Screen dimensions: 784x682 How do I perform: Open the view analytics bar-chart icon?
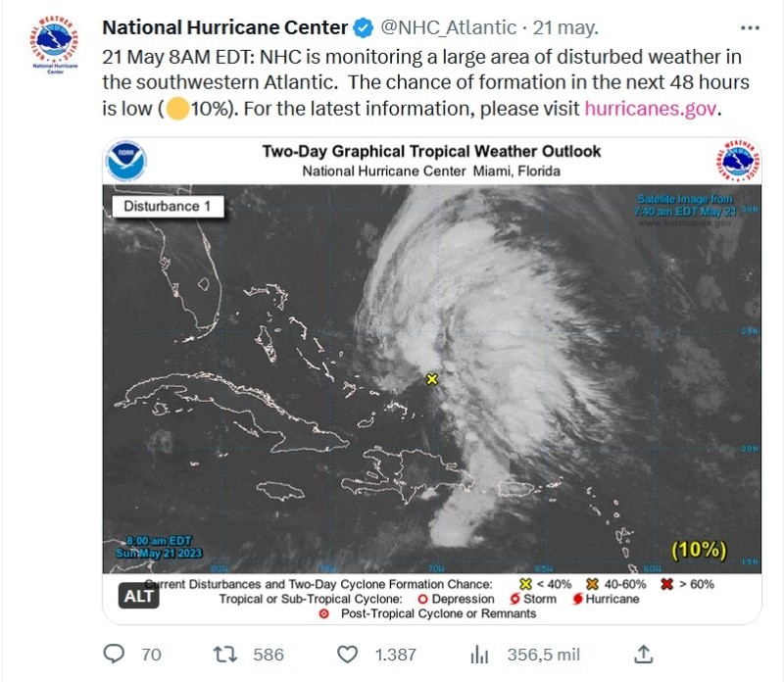pos(480,654)
